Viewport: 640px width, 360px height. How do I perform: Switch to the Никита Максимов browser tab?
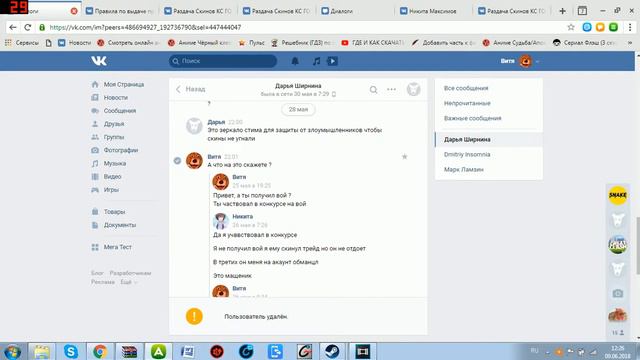[433, 11]
